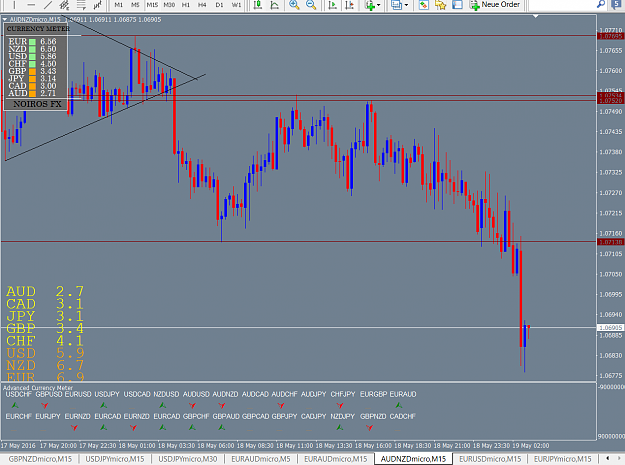Click the 1.07138 red level price label

610,242
